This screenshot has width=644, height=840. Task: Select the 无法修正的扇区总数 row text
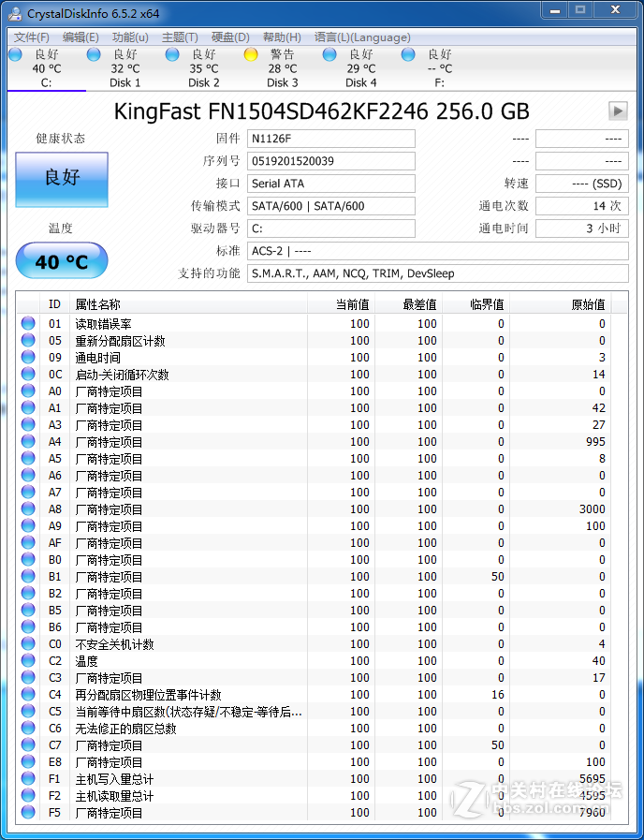[x=125, y=729]
